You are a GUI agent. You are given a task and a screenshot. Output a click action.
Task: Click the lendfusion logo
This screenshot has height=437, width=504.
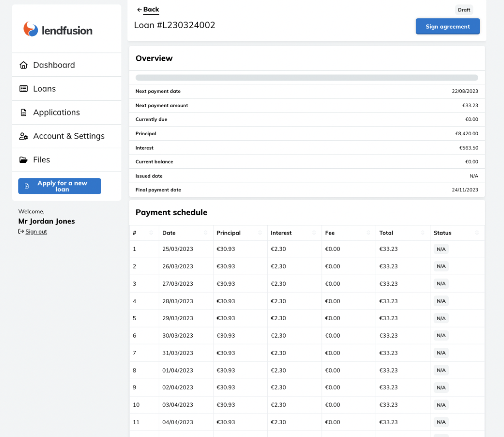[58, 29]
